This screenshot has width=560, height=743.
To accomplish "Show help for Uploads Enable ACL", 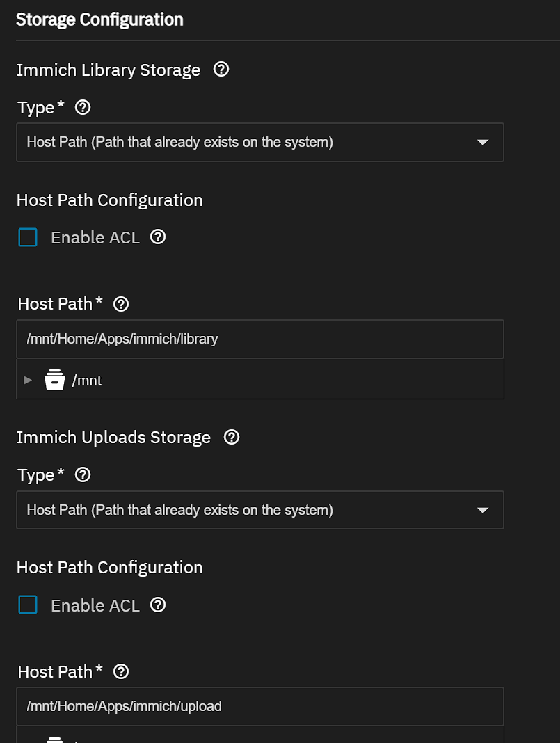I will [x=158, y=605].
